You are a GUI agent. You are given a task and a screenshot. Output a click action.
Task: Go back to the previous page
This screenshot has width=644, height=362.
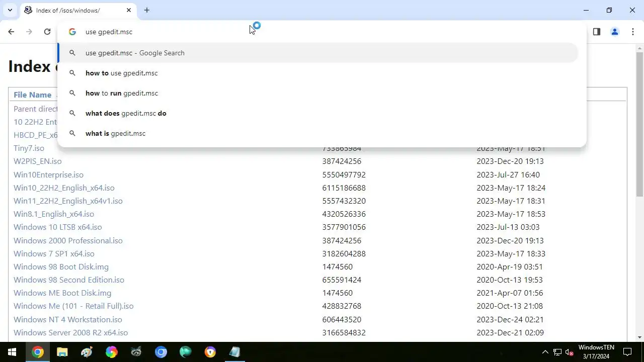point(11,32)
